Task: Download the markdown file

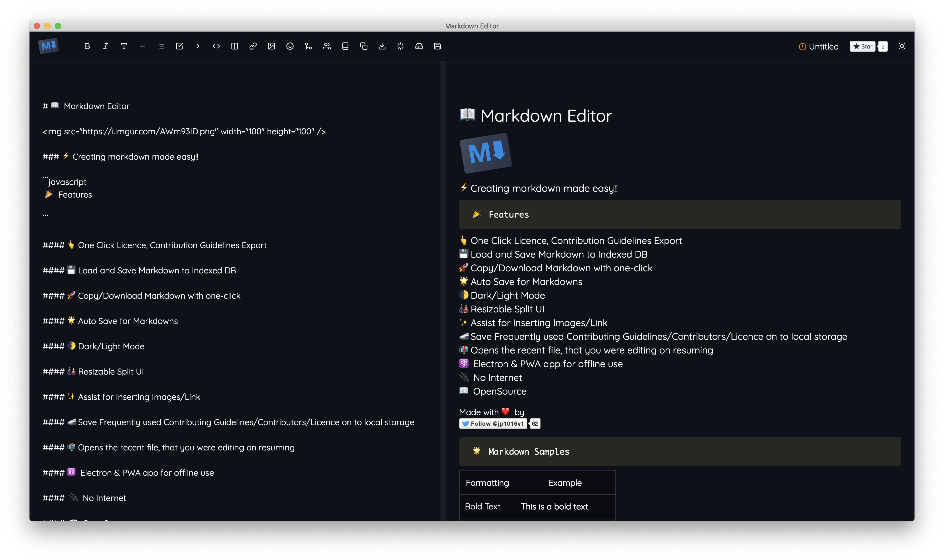Action: point(382,46)
